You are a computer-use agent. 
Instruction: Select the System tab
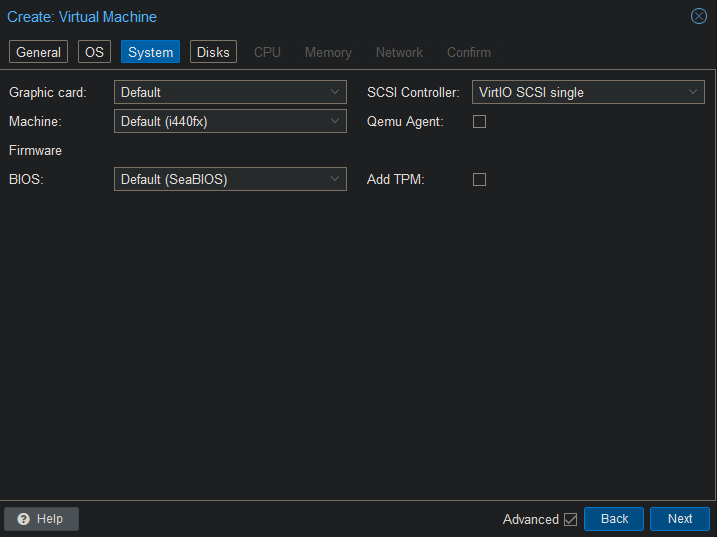point(150,52)
